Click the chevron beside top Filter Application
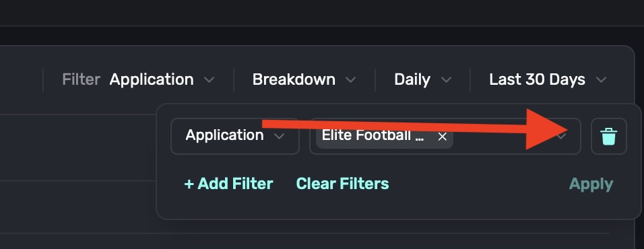 coord(210,79)
